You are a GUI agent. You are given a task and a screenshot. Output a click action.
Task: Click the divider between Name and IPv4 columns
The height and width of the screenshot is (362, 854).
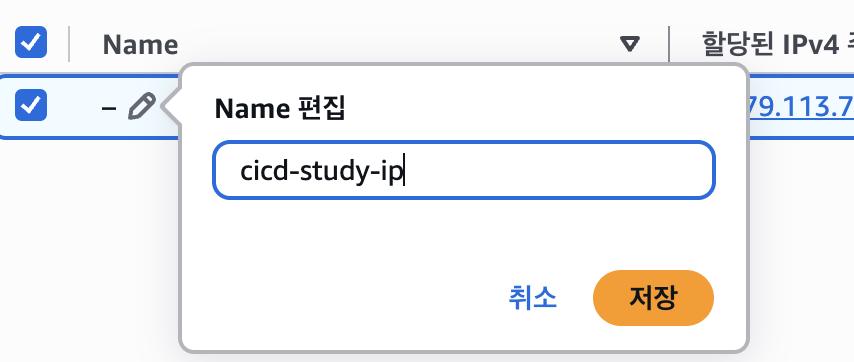click(x=669, y=44)
